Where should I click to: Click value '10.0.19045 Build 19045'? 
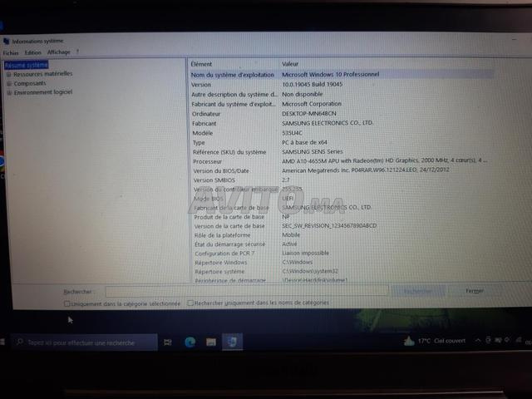click(313, 84)
